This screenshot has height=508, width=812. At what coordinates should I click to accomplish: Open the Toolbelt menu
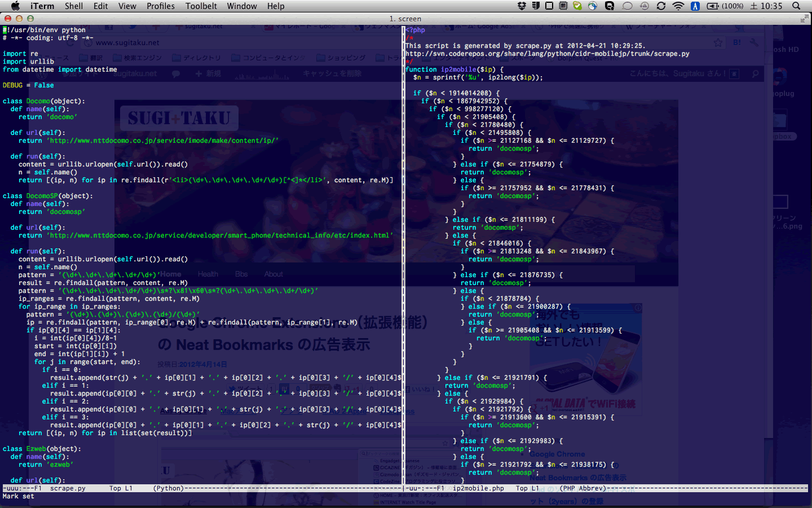(201, 6)
